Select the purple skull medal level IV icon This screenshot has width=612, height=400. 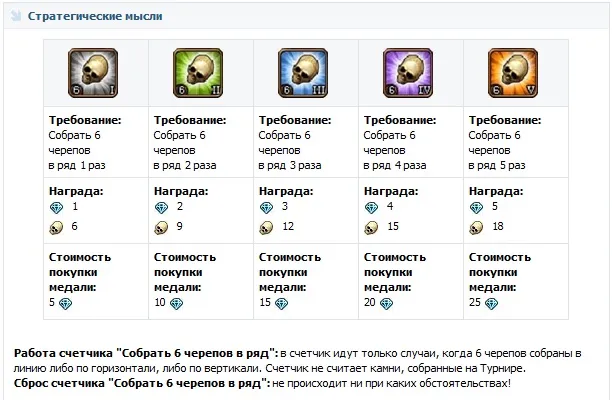(408, 72)
